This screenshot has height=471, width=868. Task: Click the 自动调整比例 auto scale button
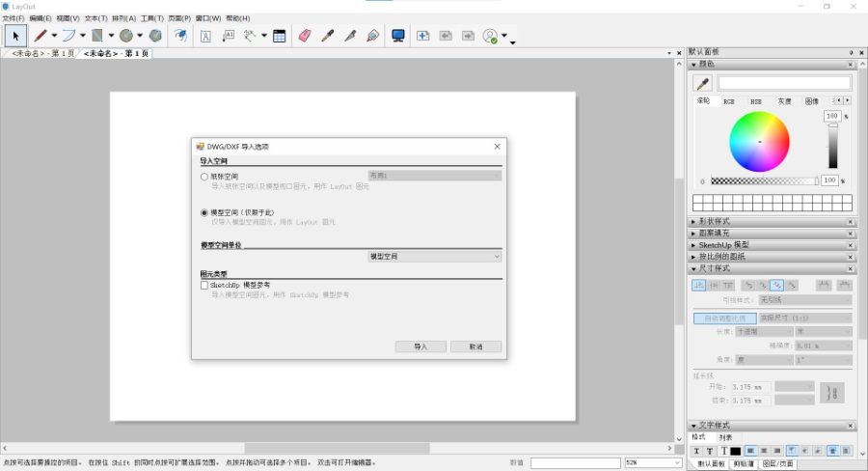(x=725, y=319)
